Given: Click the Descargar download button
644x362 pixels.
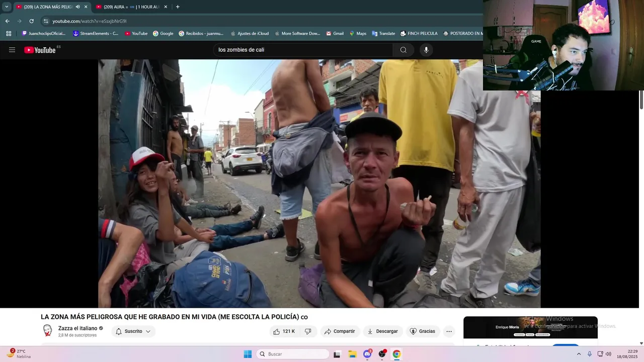Looking at the screenshot, I should 382,331.
